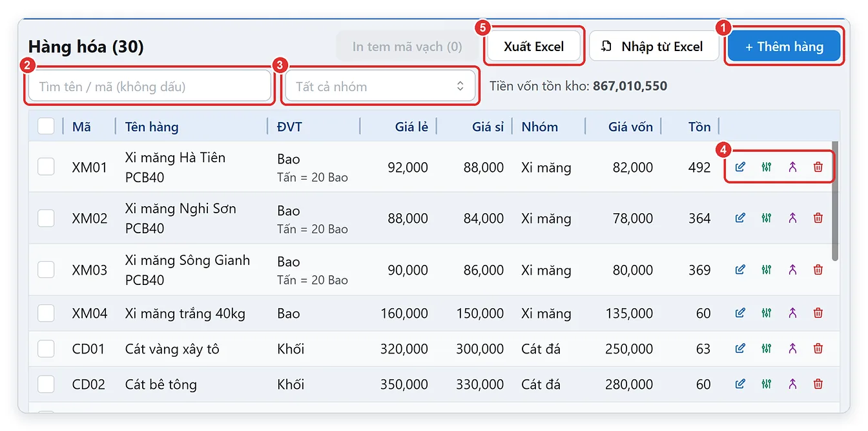Click the 'Tên hàng' column header
This screenshot has width=868, height=431.
pos(152,127)
